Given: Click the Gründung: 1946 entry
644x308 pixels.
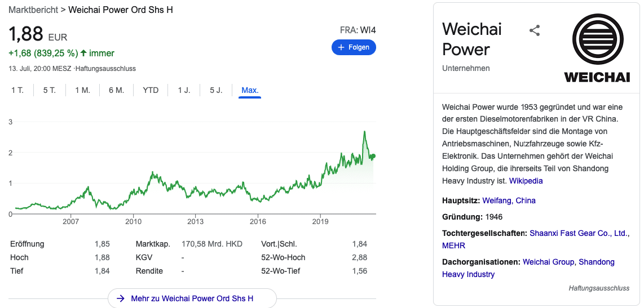Looking at the screenshot, I should pos(473,217).
